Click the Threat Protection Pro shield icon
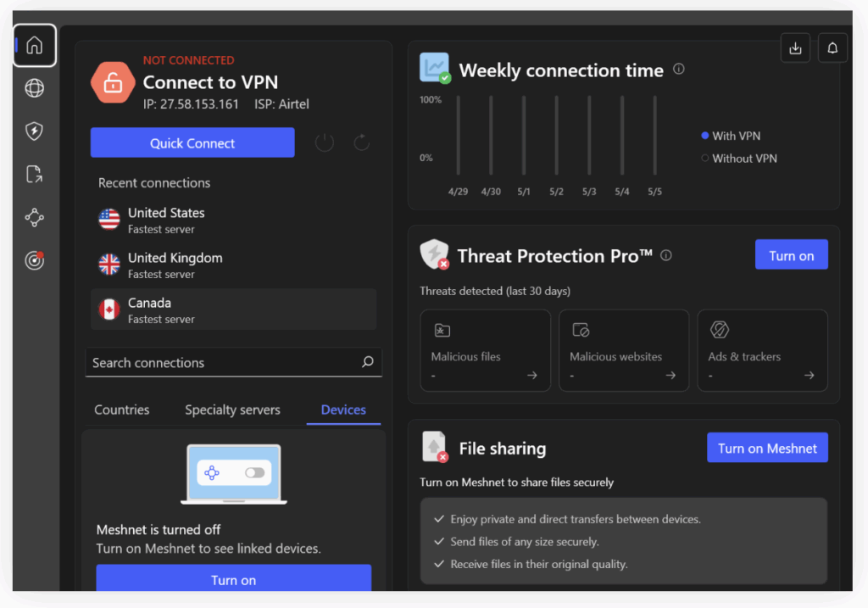Screen dimensions: 868x608 click(435, 254)
